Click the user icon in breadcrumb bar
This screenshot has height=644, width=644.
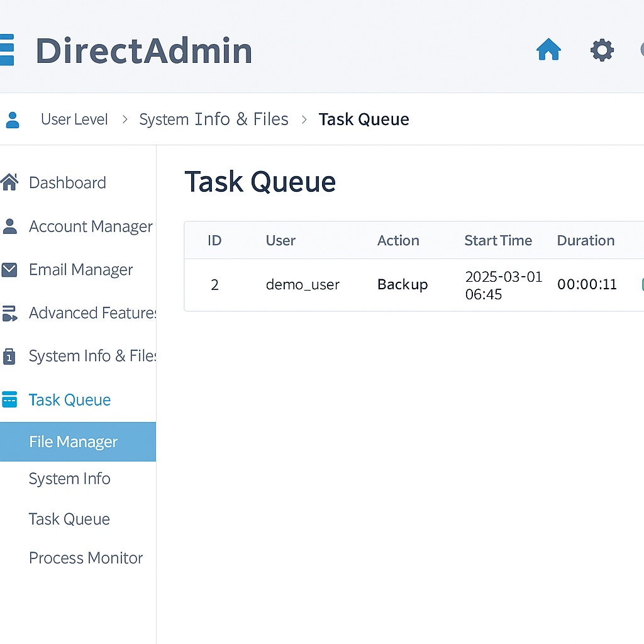(12, 119)
